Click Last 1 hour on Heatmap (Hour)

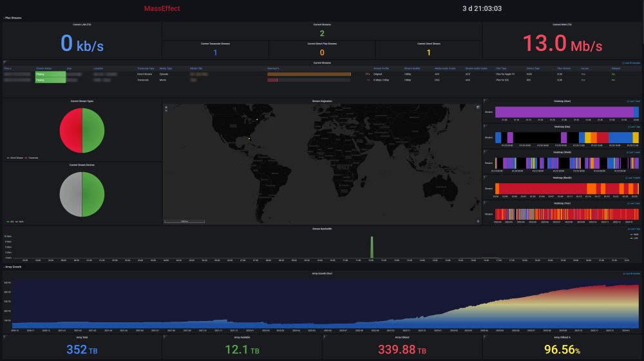633,101
